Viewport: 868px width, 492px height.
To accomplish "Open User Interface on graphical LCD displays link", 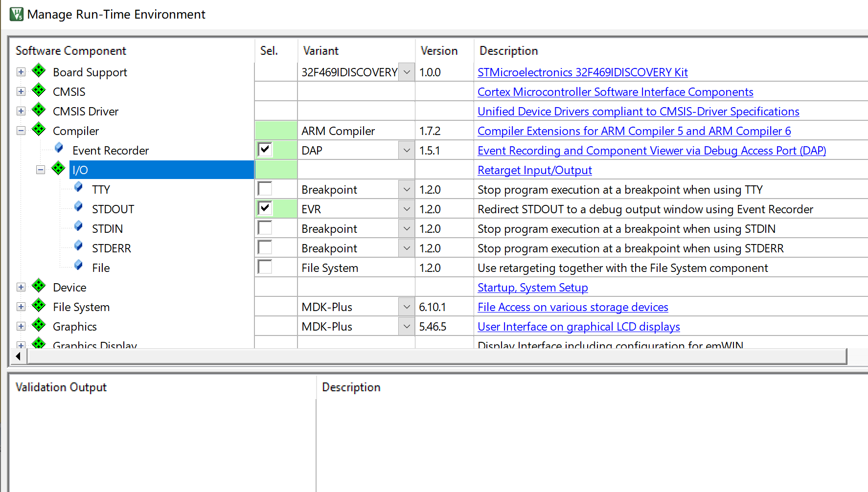I will [578, 327].
